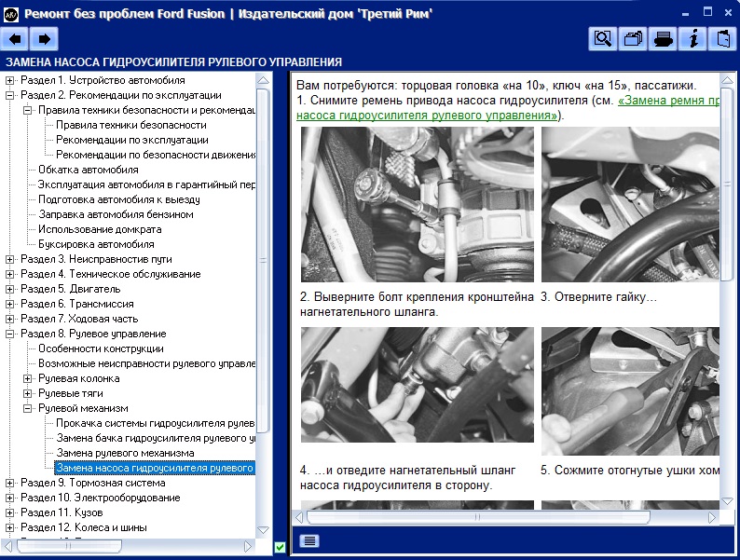Click tree panel vertical scrollbar thumb
This screenshot has height=560, width=740.
(x=264, y=260)
